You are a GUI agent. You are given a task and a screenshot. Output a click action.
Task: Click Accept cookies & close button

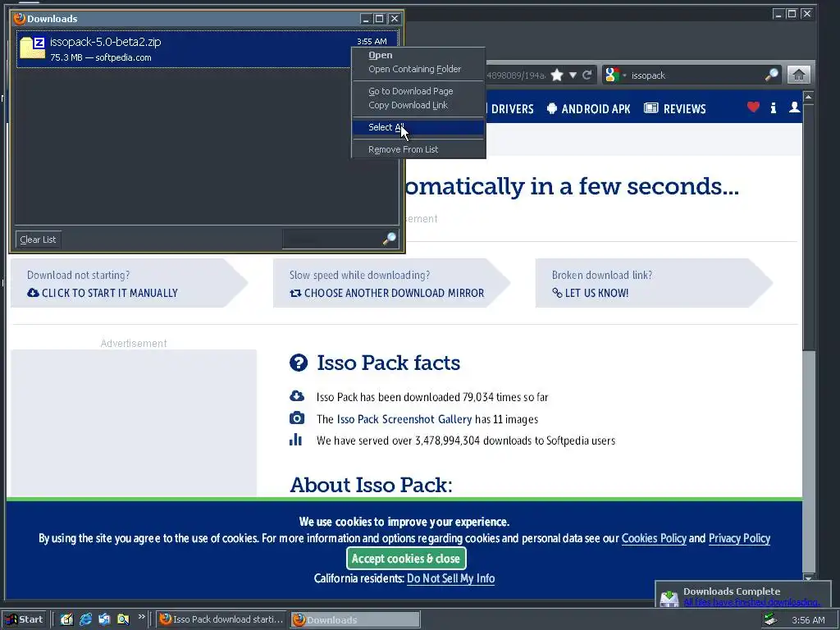(x=406, y=558)
